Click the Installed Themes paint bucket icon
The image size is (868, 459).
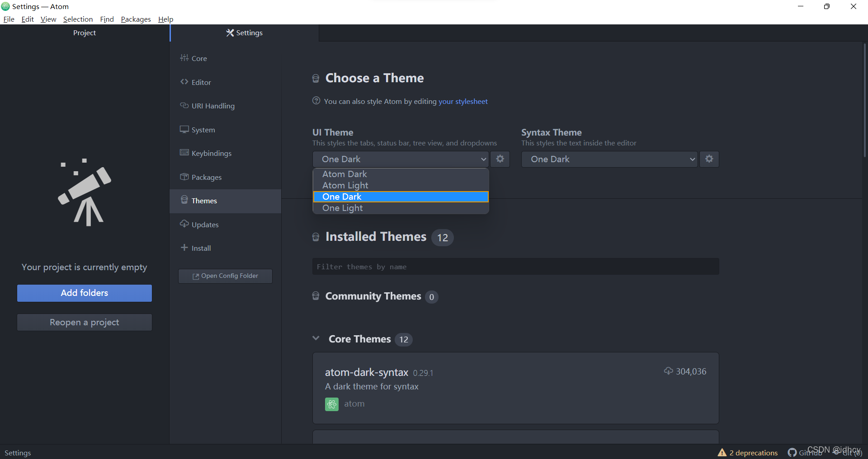coord(316,237)
